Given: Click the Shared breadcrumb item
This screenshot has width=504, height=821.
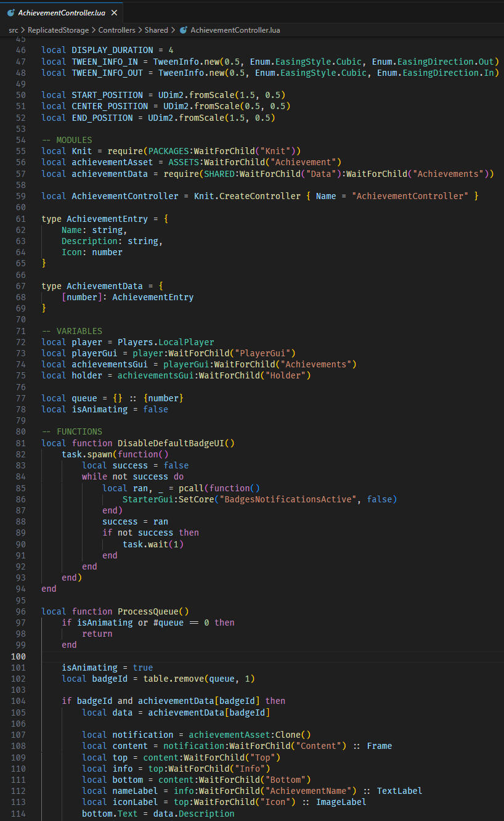Looking at the screenshot, I should (156, 30).
